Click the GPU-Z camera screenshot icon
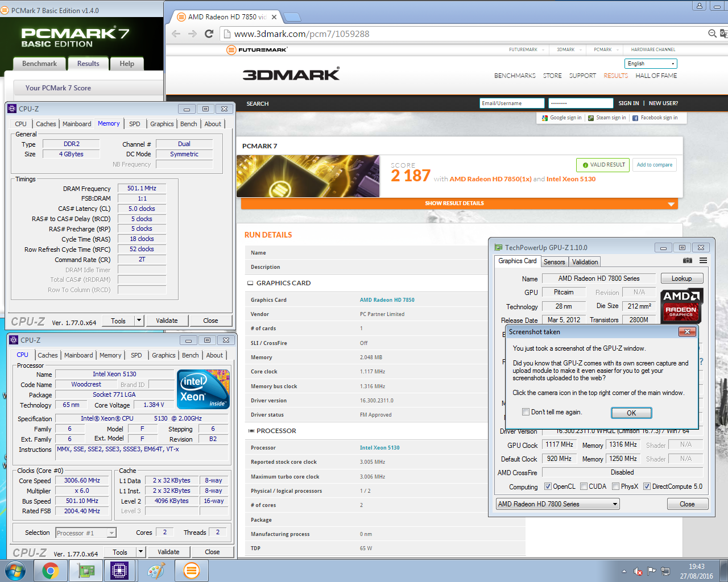This screenshot has width=728, height=582. [x=688, y=261]
